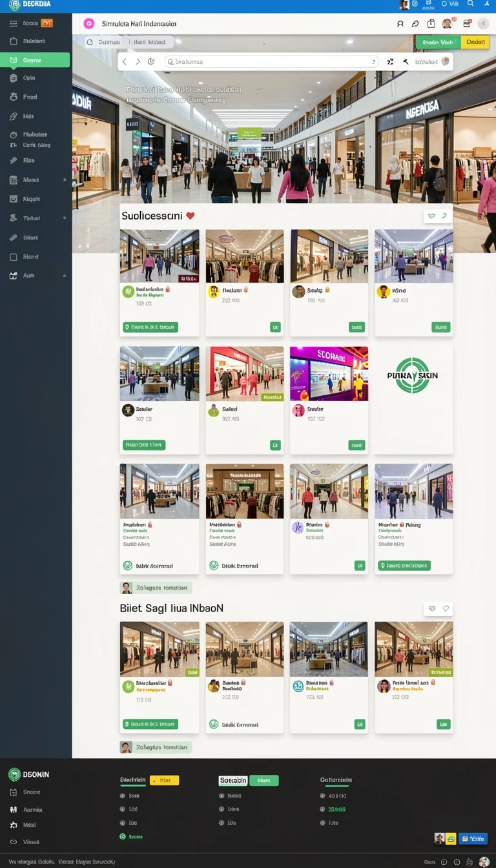Viewport: 496px width, 868px height.
Task: Click the user avatar in top blue bar
Action: coord(404,5)
